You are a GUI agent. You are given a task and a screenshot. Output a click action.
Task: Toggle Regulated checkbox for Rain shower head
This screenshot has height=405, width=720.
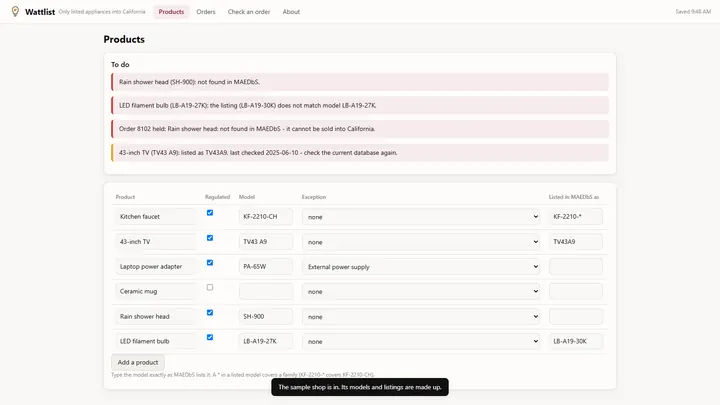[x=210, y=313]
